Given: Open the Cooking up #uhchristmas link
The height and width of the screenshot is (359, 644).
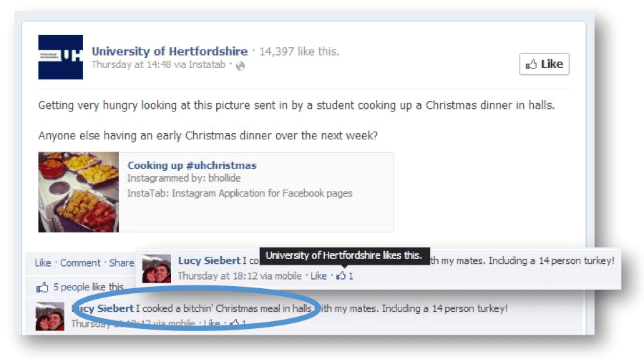Looking at the screenshot, I should pos(192,165).
